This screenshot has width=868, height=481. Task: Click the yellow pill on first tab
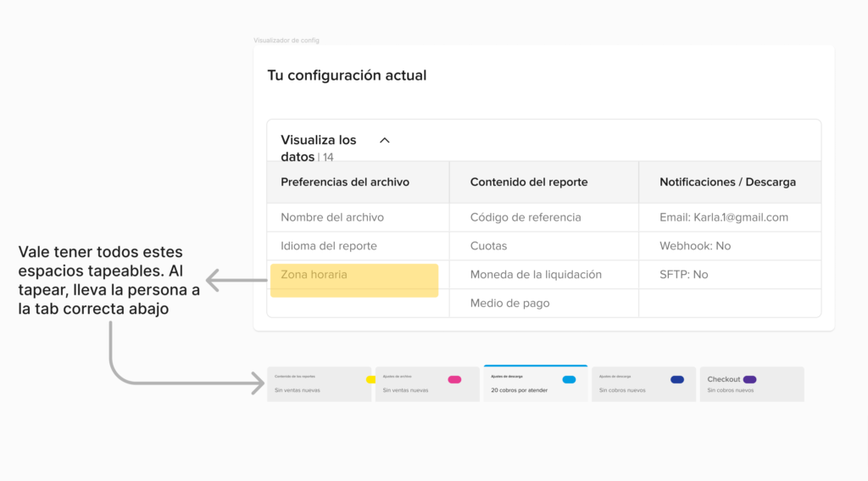[370, 379]
